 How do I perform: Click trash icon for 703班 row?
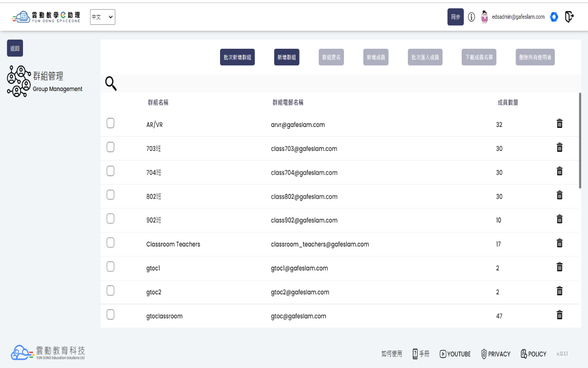tap(560, 147)
